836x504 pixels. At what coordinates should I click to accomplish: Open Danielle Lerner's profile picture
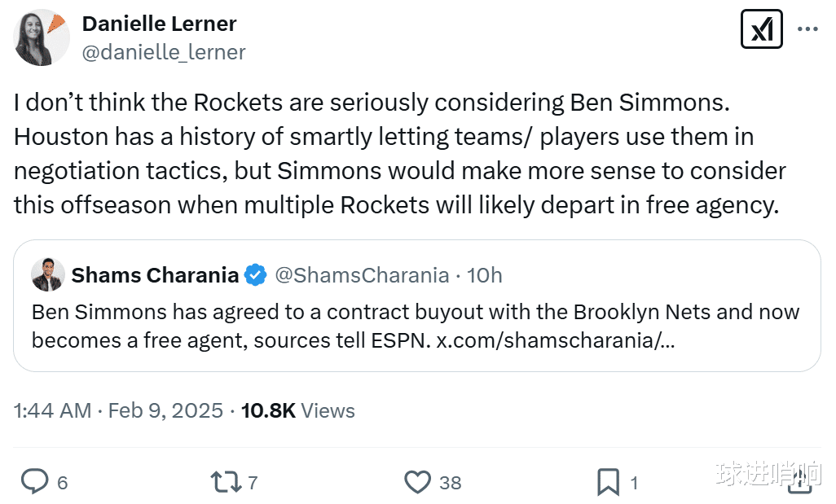click(x=42, y=37)
